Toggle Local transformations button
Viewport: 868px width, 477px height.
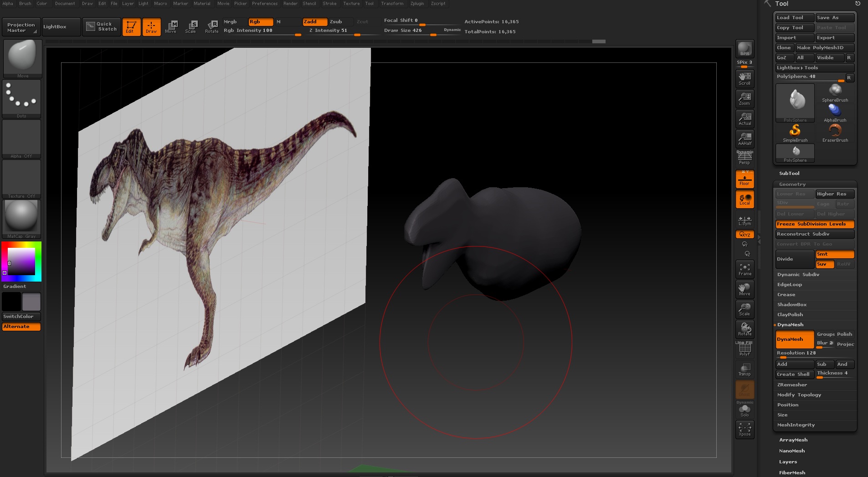pyautogui.click(x=745, y=199)
